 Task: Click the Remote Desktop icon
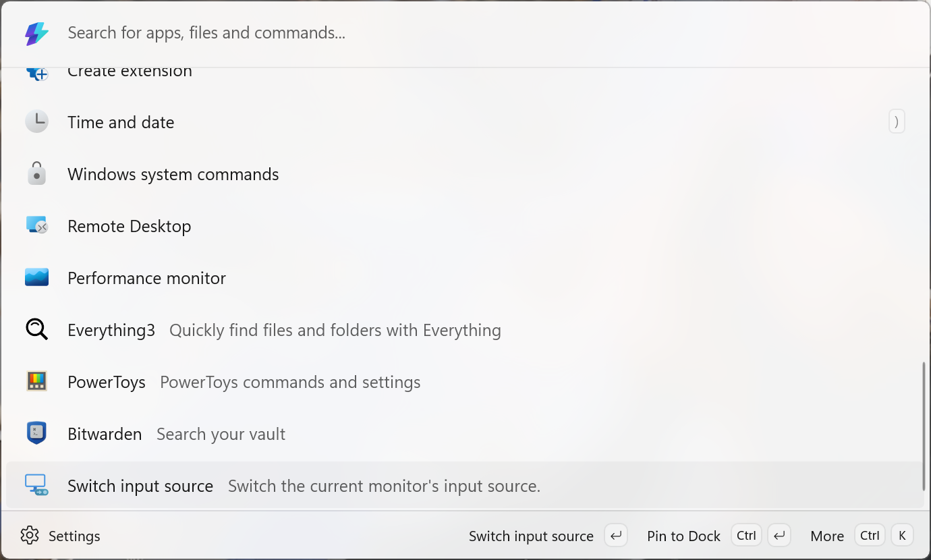tap(36, 225)
